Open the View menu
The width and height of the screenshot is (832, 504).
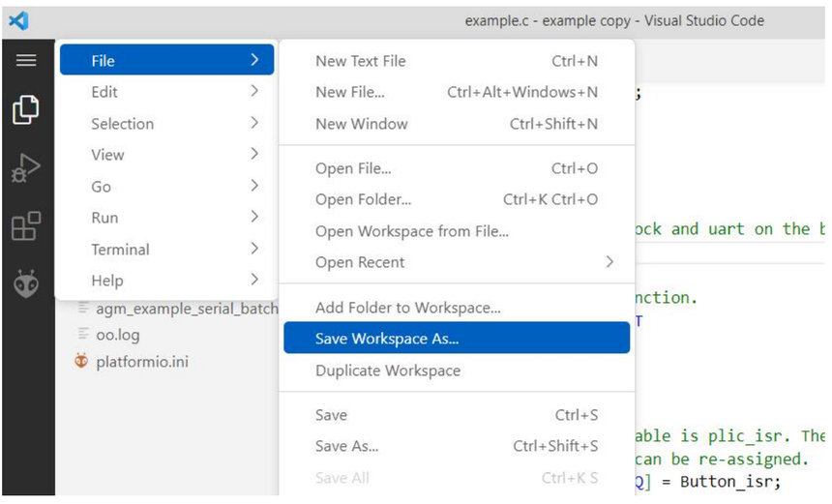point(166,155)
